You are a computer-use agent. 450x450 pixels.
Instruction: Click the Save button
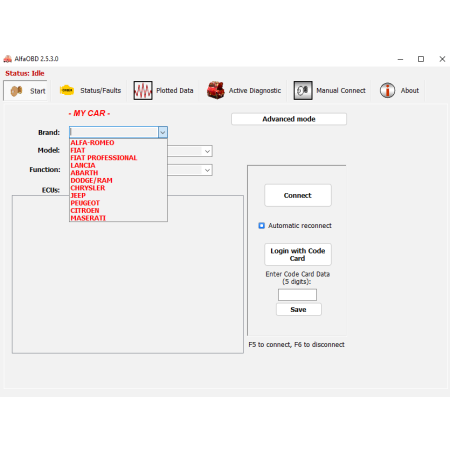pos(299,309)
